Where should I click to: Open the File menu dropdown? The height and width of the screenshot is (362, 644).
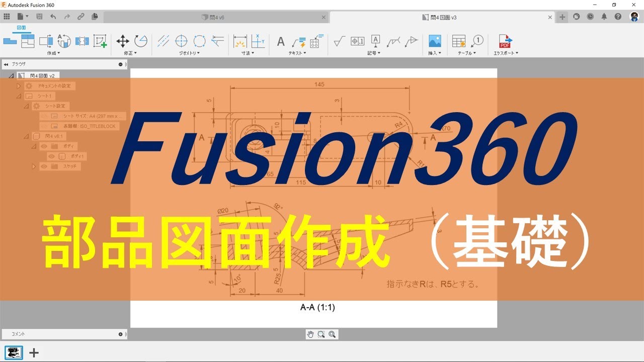[x=23, y=17]
